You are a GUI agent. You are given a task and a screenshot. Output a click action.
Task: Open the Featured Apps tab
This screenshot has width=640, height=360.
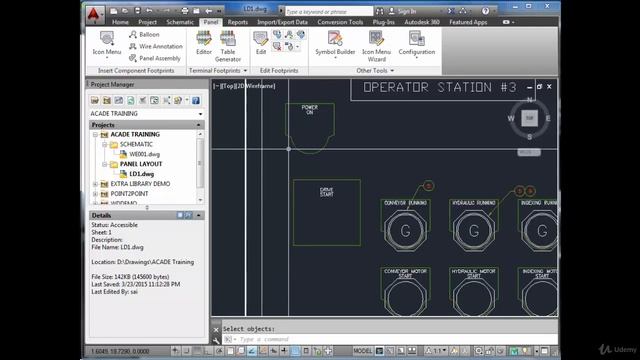[x=468, y=22]
